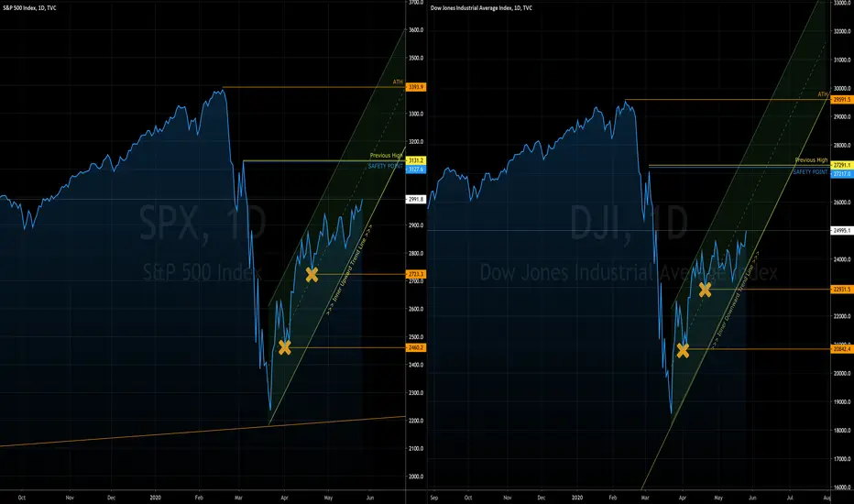Viewport: 854px width, 504px height.
Task: Select the orange 22931.5 price tag
Action: click(x=841, y=290)
